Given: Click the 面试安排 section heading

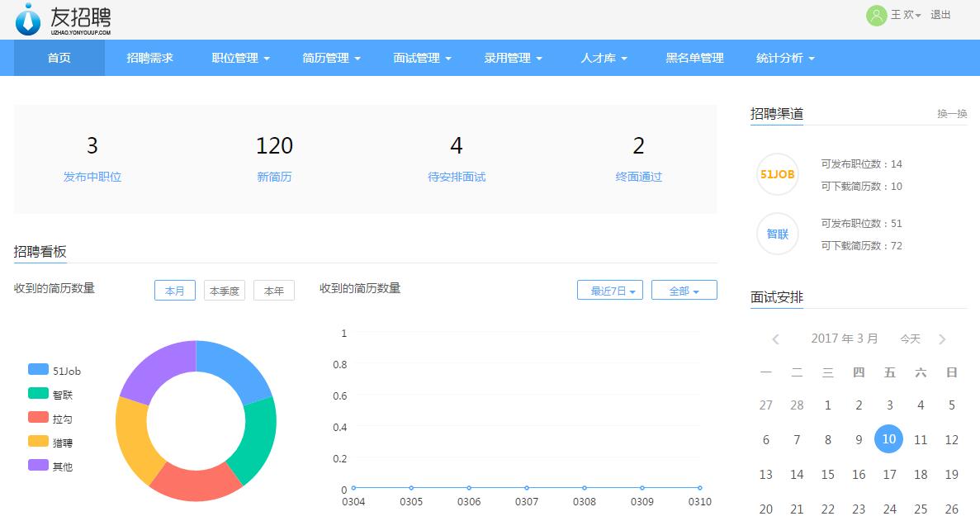Looking at the screenshot, I should 777,297.
